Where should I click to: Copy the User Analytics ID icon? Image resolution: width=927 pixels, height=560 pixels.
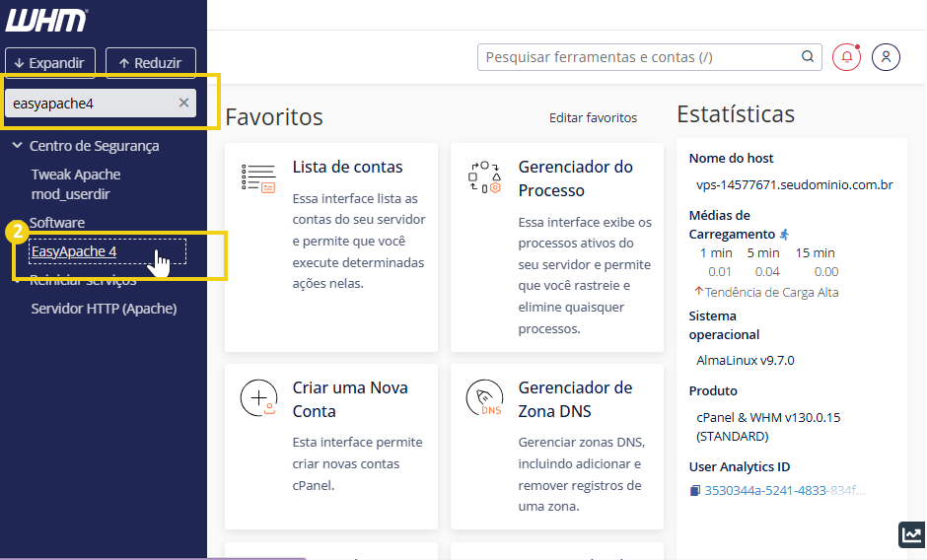coord(695,490)
